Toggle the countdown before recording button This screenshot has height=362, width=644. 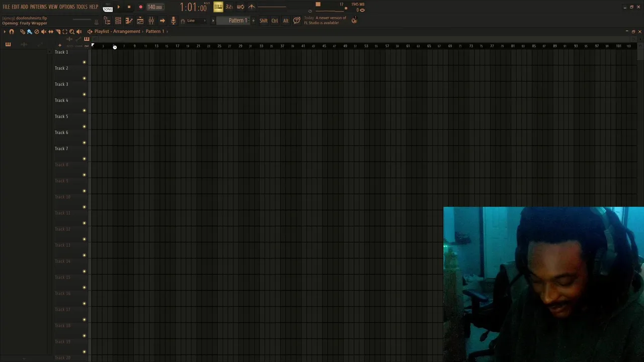tap(229, 7)
